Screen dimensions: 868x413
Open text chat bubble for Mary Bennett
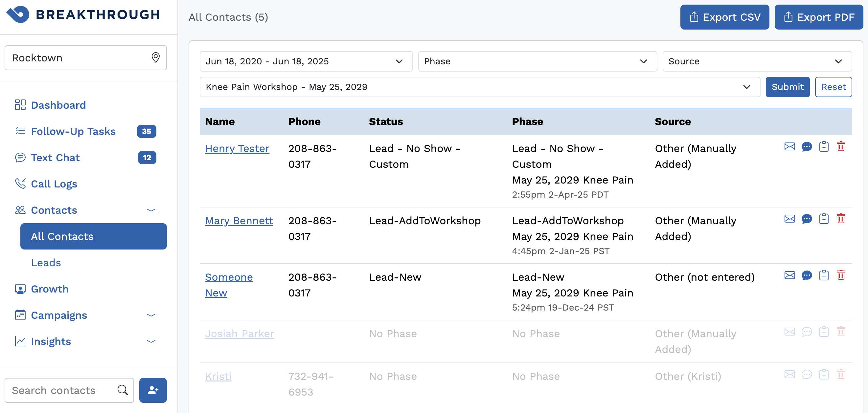coord(806,219)
